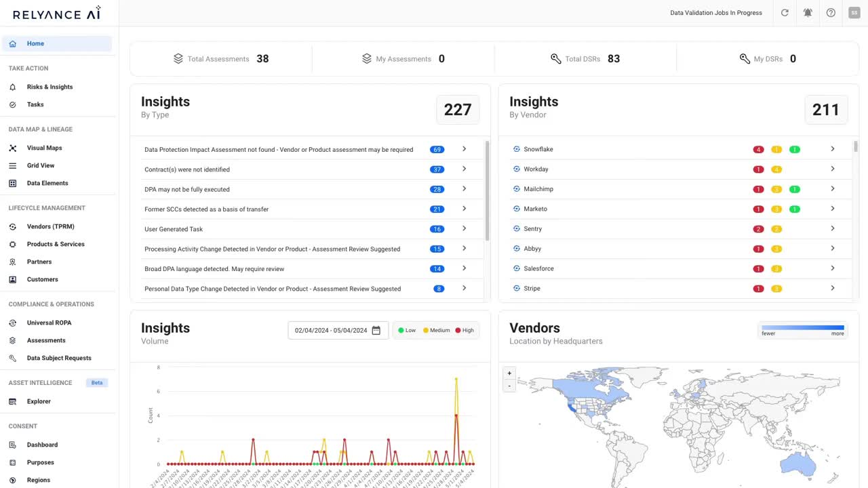
Task: Navigate to Vendors (TPRM)
Action: click(x=51, y=226)
